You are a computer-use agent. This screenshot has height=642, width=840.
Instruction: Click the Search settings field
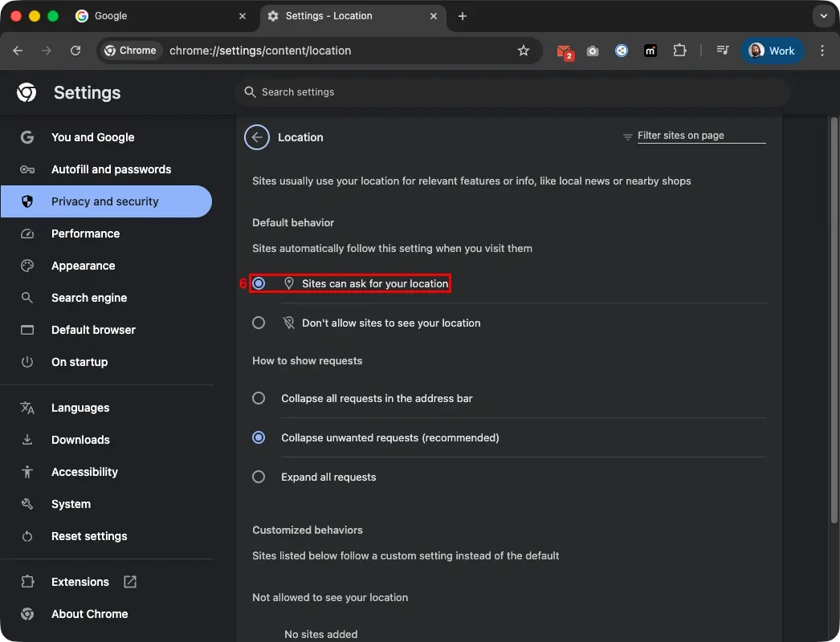point(512,92)
